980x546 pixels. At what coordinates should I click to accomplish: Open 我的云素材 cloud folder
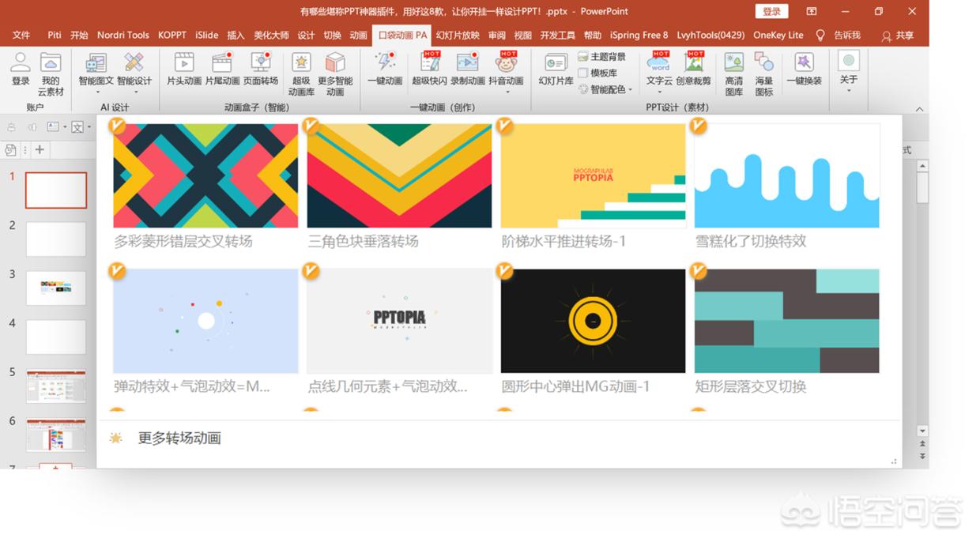pos(51,63)
